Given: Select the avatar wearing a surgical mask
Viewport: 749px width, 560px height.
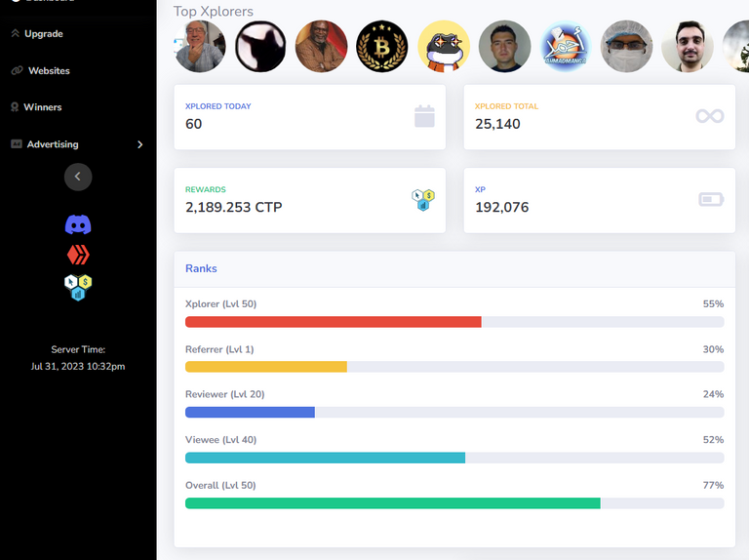Looking at the screenshot, I should tap(627, 47).
